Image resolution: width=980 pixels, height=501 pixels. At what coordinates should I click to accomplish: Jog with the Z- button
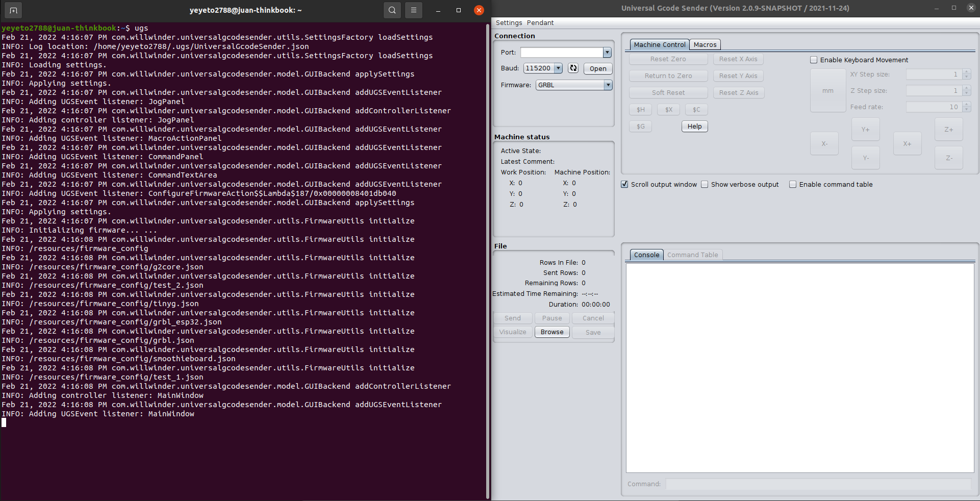948,158
